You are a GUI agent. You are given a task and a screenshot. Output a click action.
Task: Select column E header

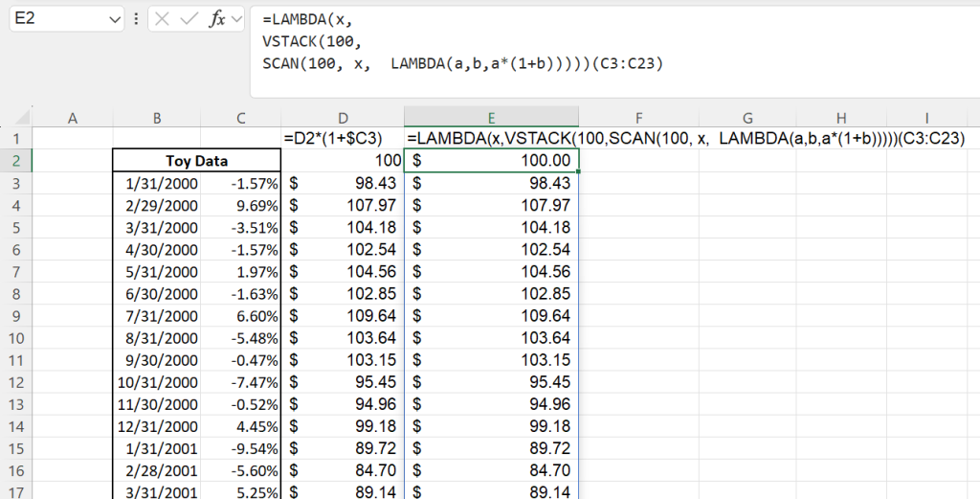491,117
